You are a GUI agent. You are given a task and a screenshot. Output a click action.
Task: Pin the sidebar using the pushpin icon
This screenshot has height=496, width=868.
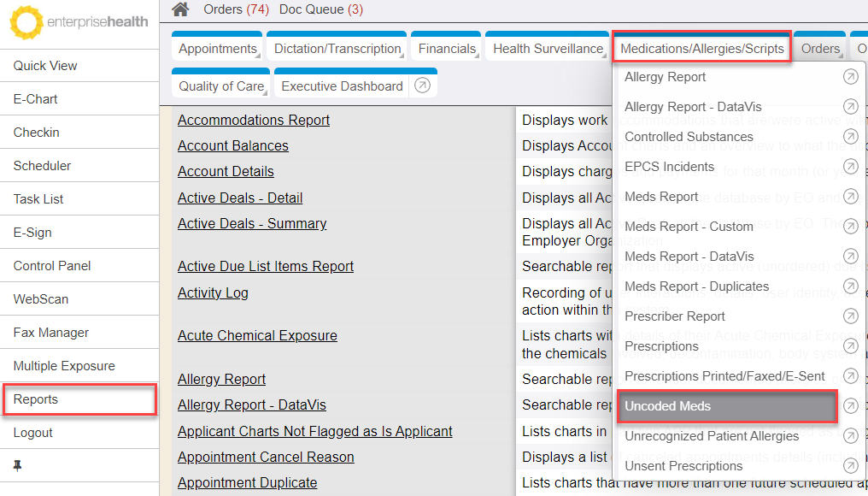[x=18, y=466]
